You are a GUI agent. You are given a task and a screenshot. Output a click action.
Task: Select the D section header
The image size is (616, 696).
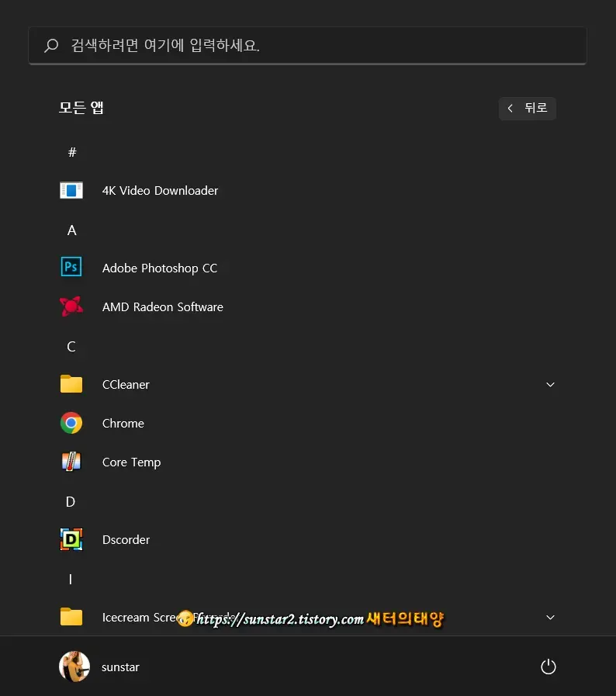tap(71, 501)
